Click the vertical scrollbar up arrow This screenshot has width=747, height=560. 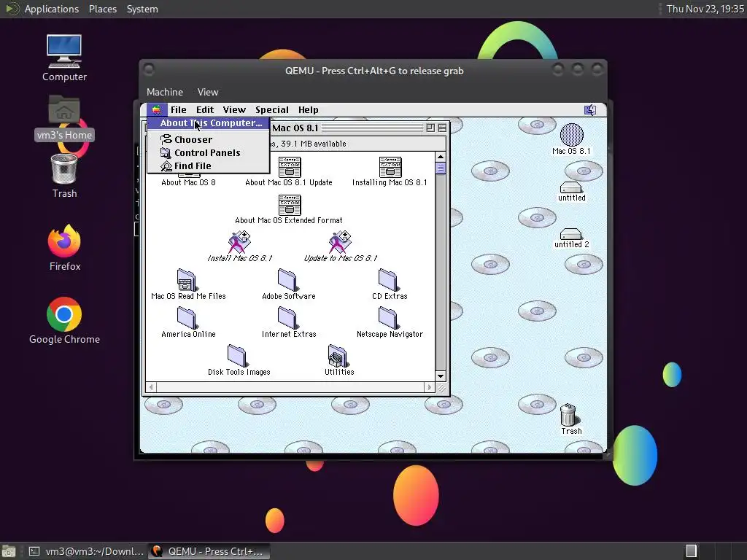coord(440,157)
